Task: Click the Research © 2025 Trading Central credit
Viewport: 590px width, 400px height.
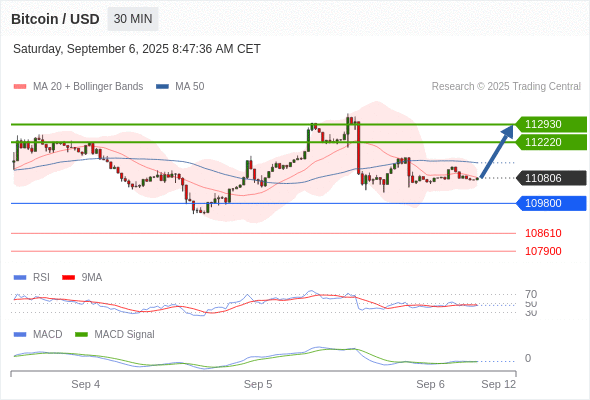Action: 506,87
